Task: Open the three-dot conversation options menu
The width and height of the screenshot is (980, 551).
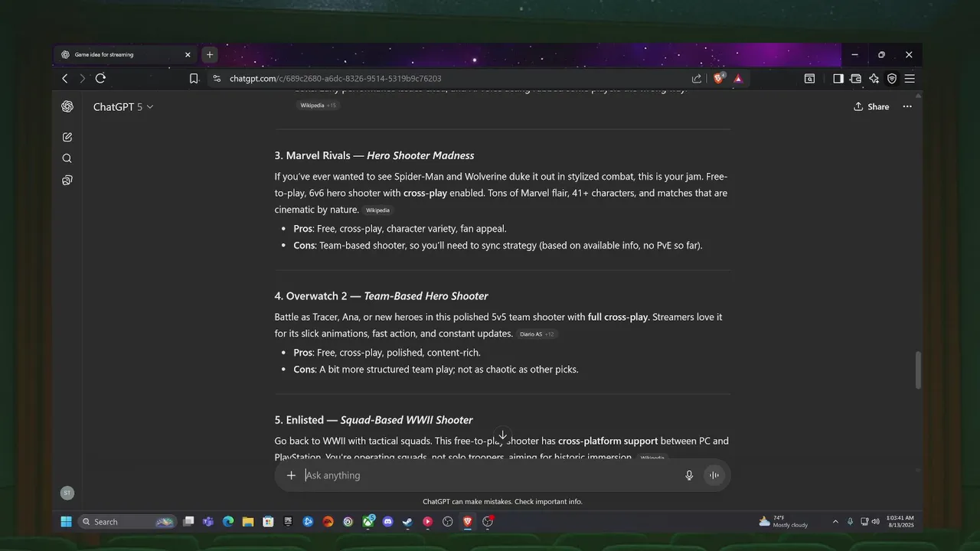Action: pos(907,107)
